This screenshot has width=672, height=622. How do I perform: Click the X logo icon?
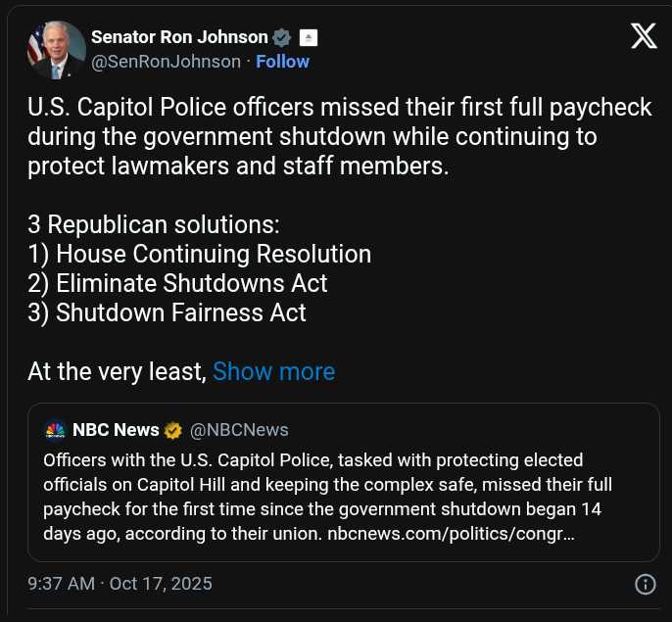[644, 36]
